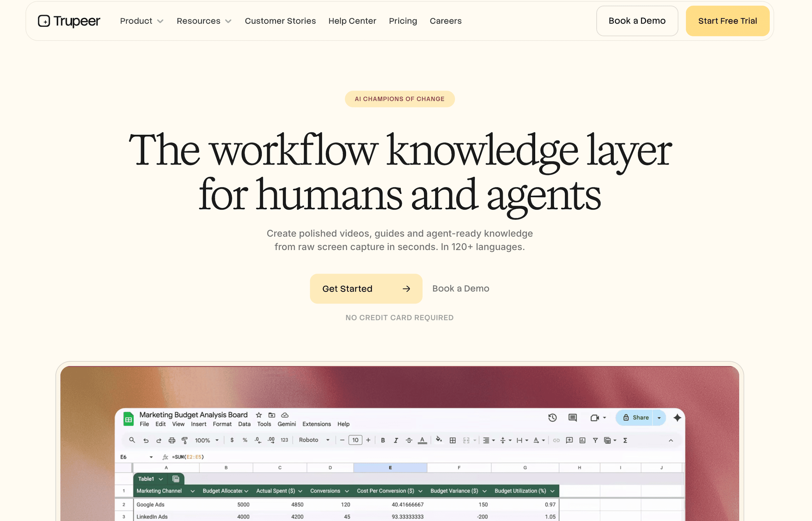The image size is (812, 521).
Task: Open the E6 name box dropdown arrow
Action: point(151,457)
